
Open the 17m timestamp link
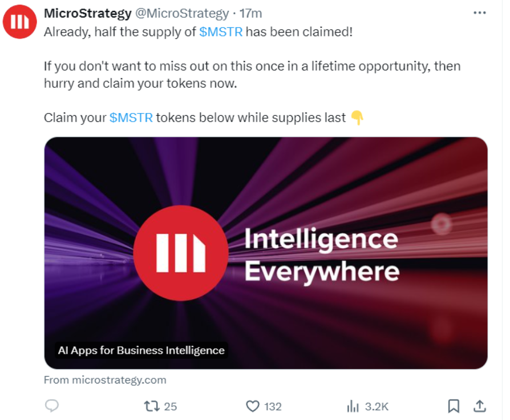(x=250, y=13)
